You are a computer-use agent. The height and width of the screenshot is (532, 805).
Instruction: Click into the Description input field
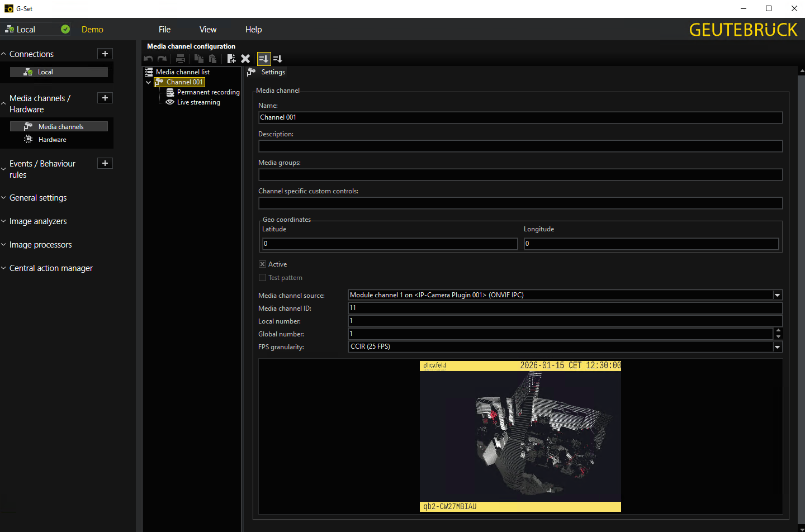tap(520, 146)
